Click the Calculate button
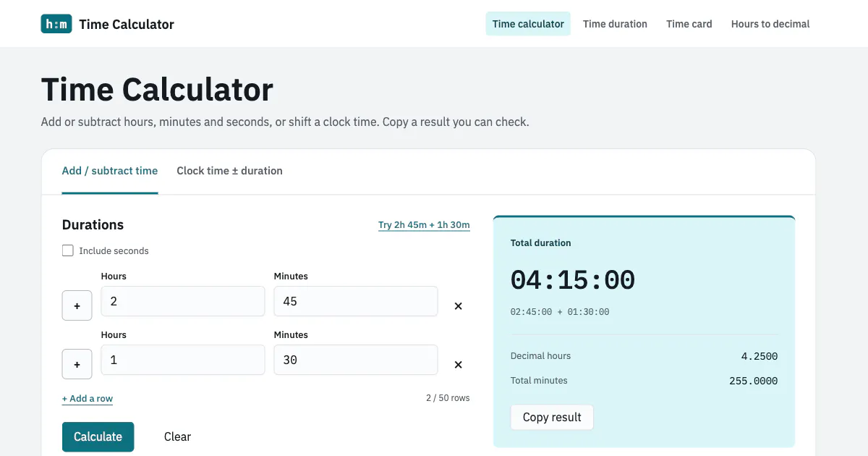The height and width of the screenshot is (456, 868). click(x=98, y=436)
